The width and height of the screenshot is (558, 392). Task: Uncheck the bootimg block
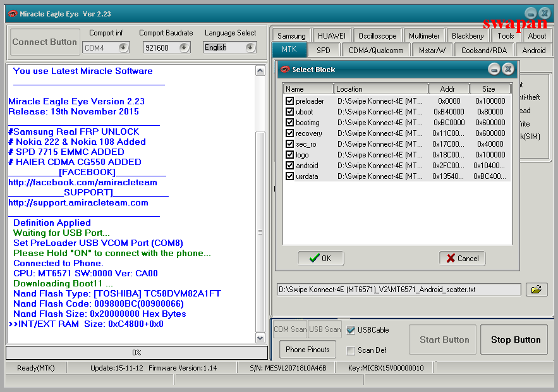click(289, 123)
